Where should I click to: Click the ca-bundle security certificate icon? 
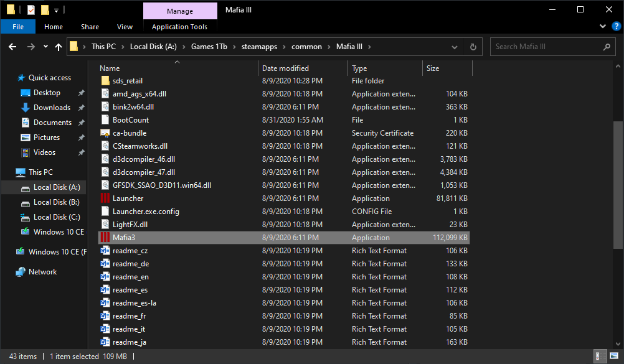click(105, 133)
